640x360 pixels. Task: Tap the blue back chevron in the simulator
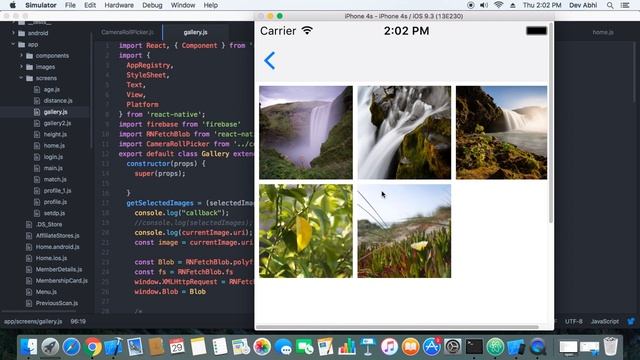pos(270,61)
